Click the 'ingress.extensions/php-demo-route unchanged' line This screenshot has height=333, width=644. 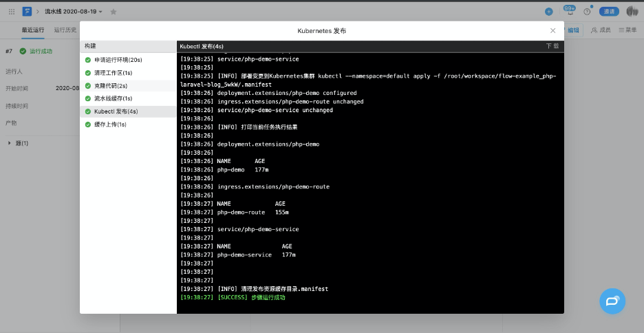272,101
